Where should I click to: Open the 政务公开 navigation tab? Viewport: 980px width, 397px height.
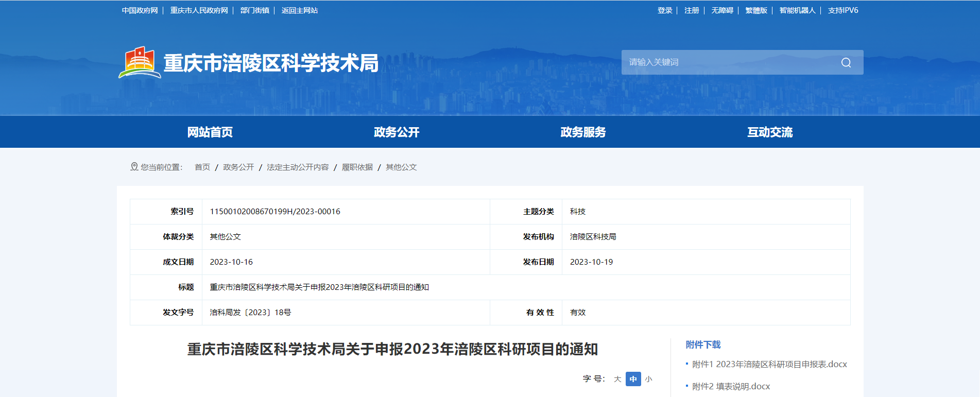(x=397, y=132)
